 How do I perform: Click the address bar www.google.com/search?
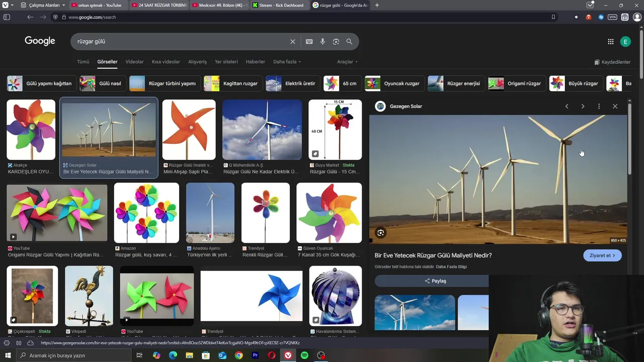point(92,17)
